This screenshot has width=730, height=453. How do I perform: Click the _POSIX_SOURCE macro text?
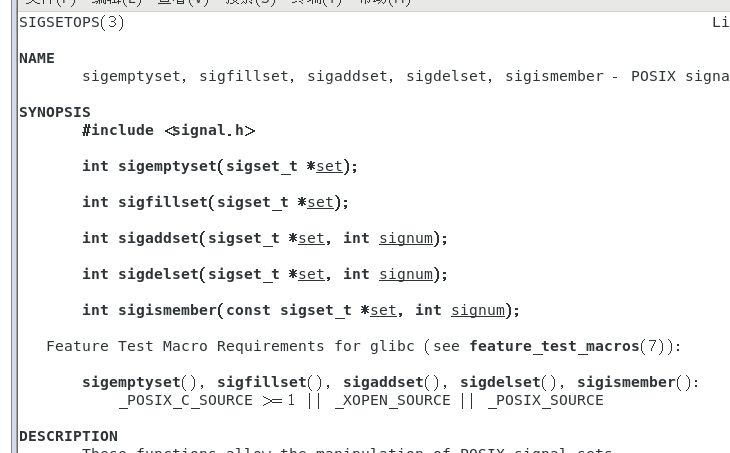pos(546,400)
